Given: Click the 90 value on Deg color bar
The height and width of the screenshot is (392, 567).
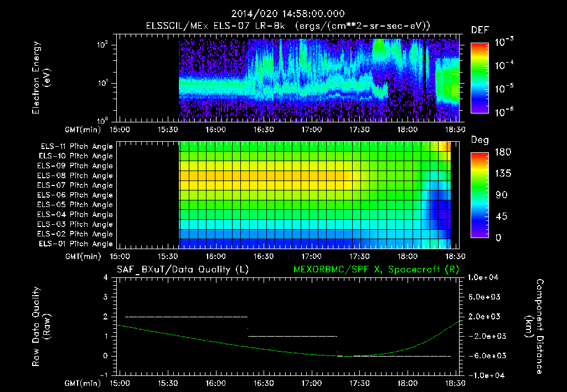Looking at the screenshot, I should [x=502, y=195].
